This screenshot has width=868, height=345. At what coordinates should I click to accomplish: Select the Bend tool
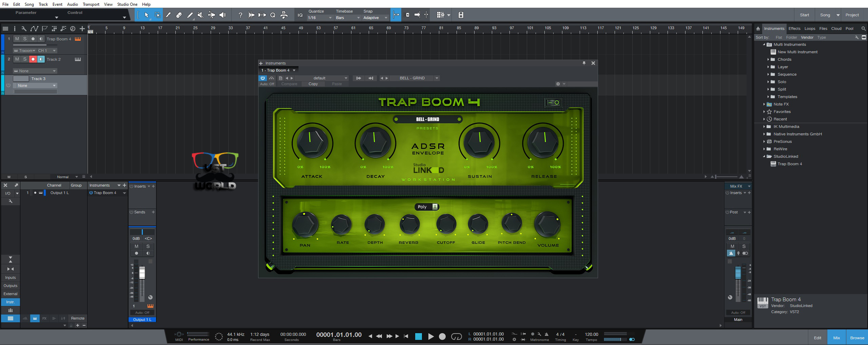211,15
